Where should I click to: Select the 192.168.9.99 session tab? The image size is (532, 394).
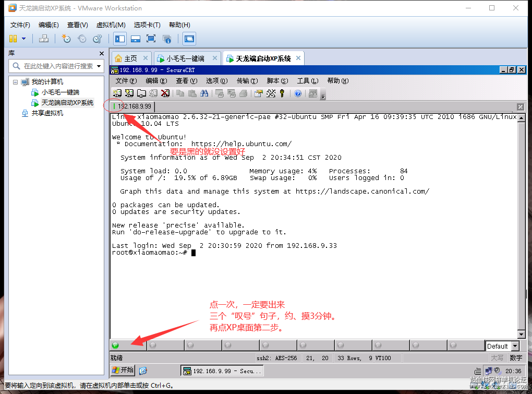coord(132,106)
